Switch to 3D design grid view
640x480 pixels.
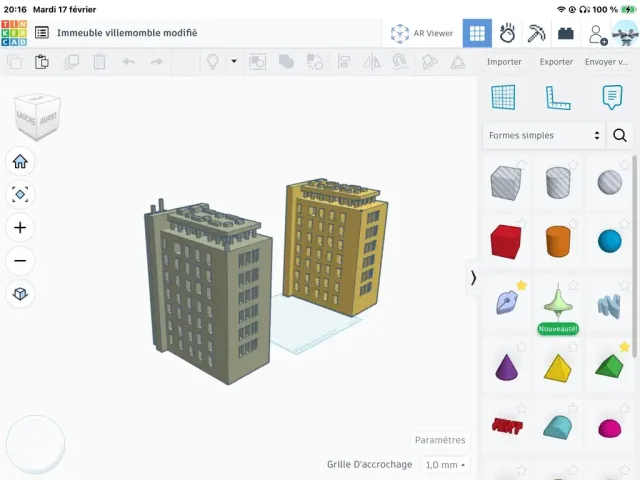click(x=477, y=33)
